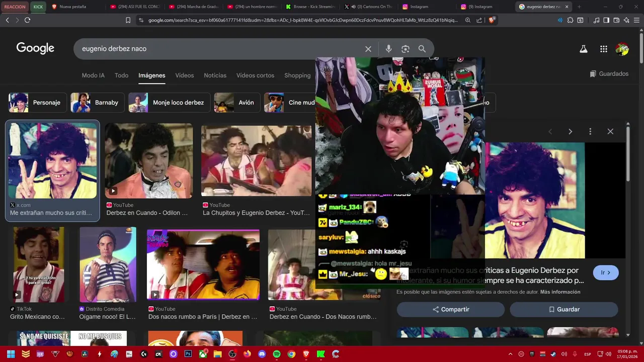Clear the search box with the X icon
Image resolution: width=644 pixels, height=362 pixels.
point(368,49)
